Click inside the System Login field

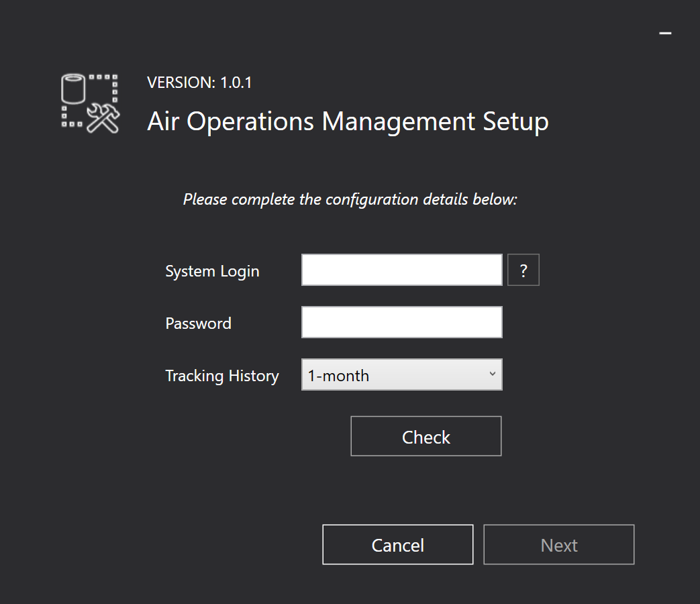tap(401, 269)
